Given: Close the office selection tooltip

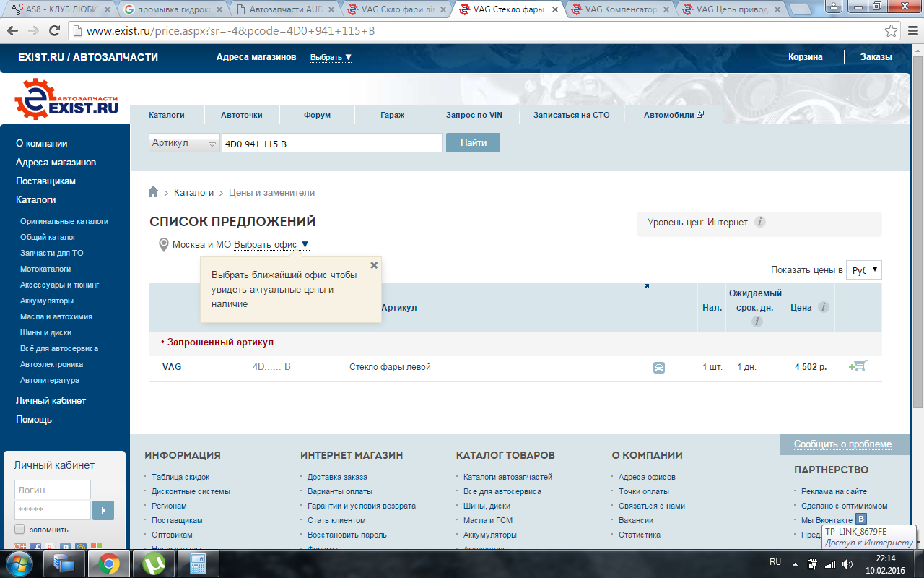Looking at the screenshot, I should tap(374, 265).
